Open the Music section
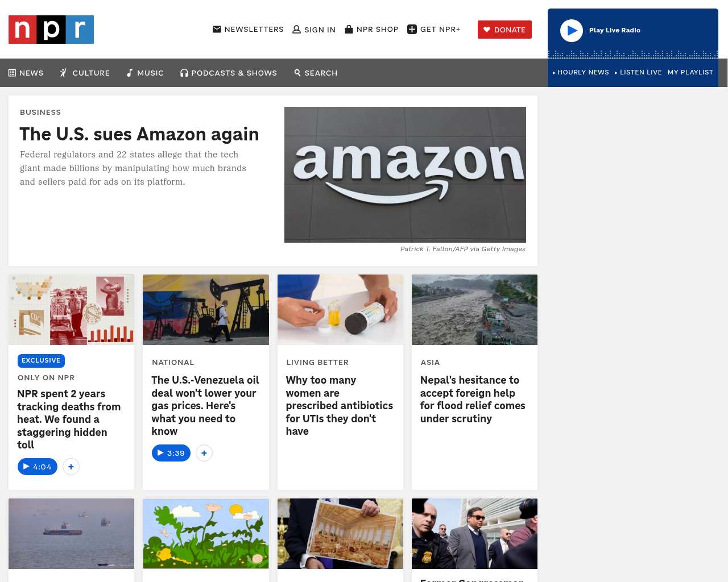Screen dimensions: 728x582 click(x=145, y=73)
